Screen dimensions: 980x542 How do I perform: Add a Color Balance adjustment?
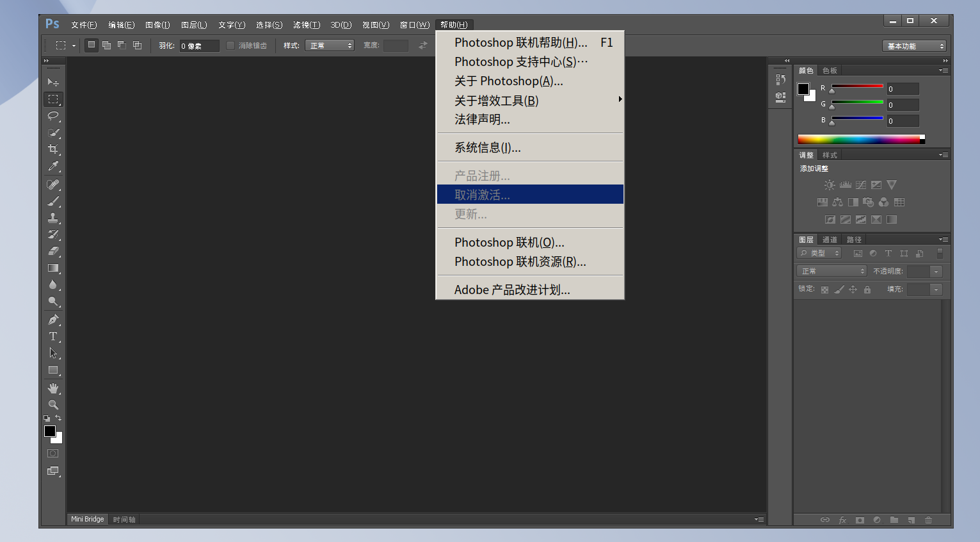pyautogui.click(x=837, y=202)
